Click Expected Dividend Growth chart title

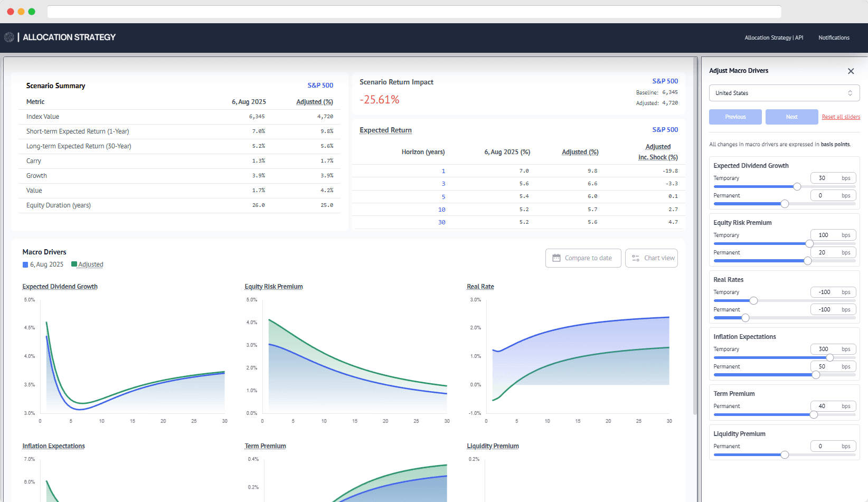click(60, 287)
